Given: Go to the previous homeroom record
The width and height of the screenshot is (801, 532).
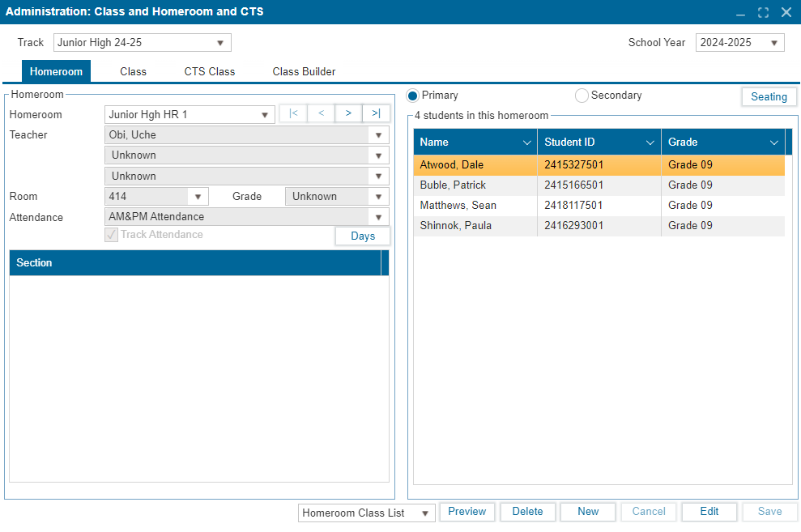Looking at the screenshot, I should tap(321, 114).
